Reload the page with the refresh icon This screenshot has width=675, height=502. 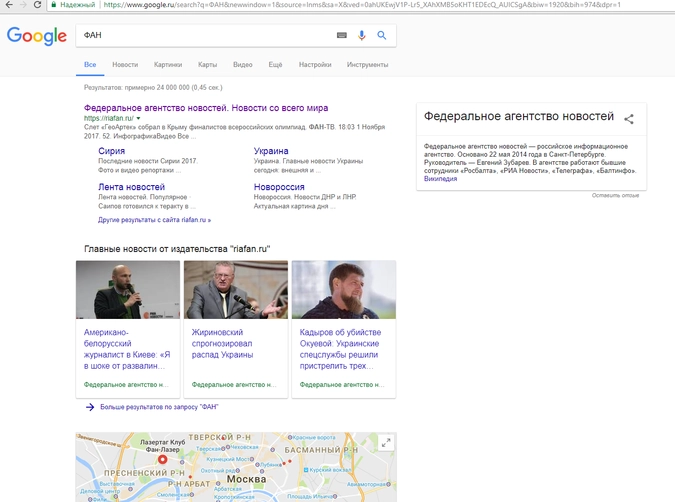38,5
